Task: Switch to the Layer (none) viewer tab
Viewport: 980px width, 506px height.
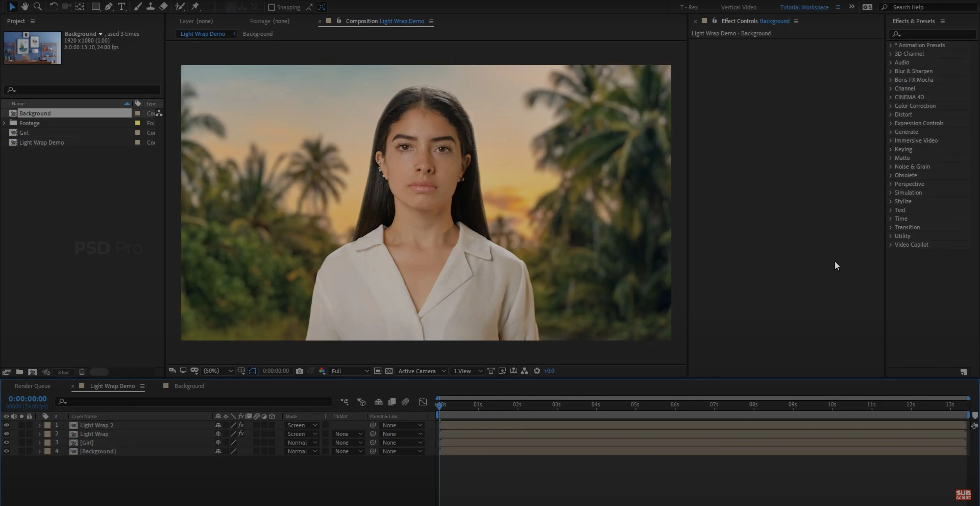Action: 196,21
